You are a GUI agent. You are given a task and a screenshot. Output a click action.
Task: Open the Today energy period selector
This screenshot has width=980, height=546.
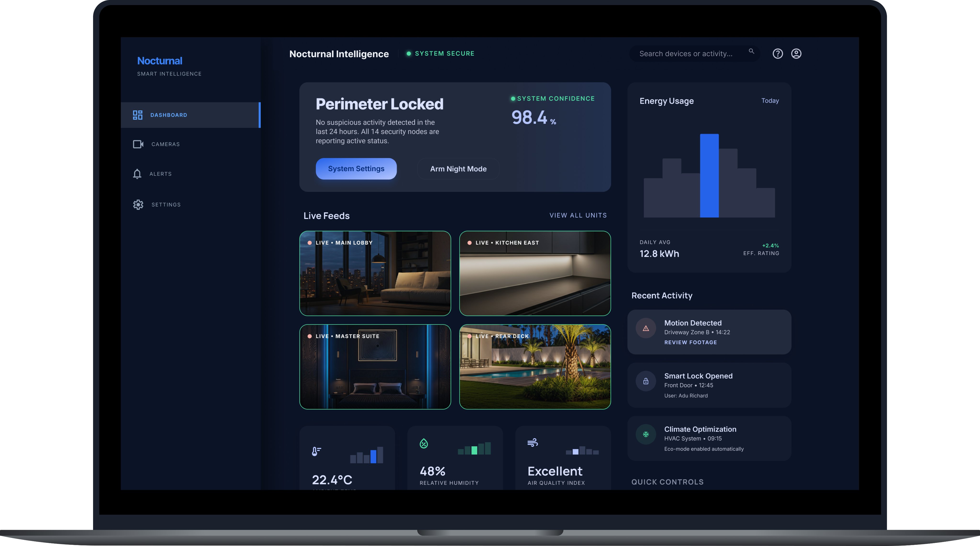(x=770, y=101)
